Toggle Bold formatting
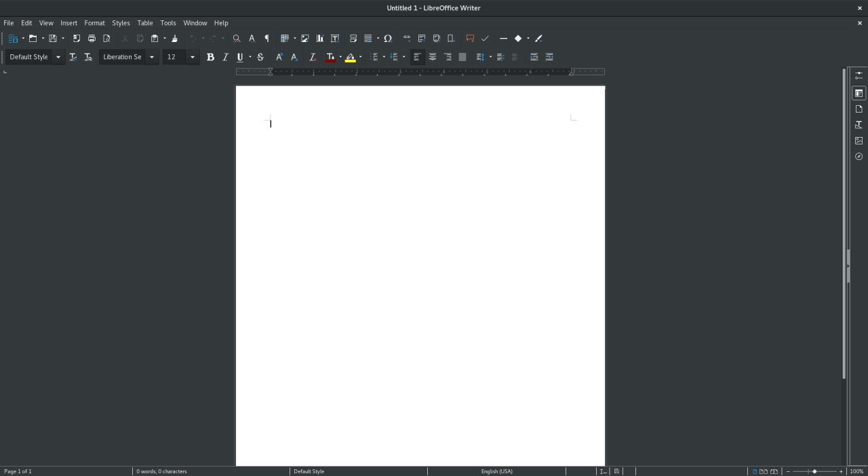Viewport: 868px width, 476px height. click(210, 57)
